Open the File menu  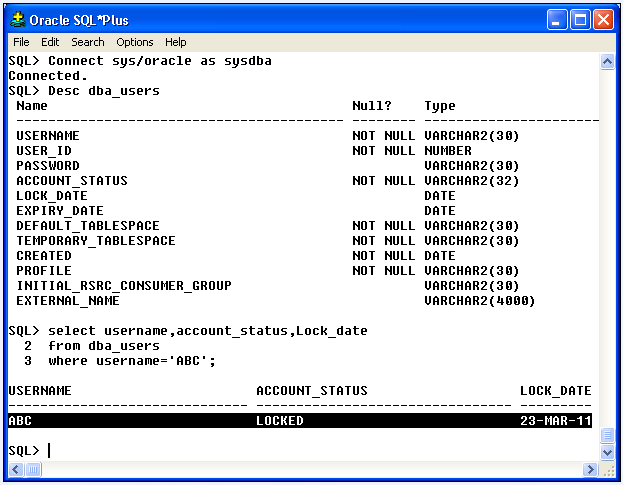pos(21,42)
